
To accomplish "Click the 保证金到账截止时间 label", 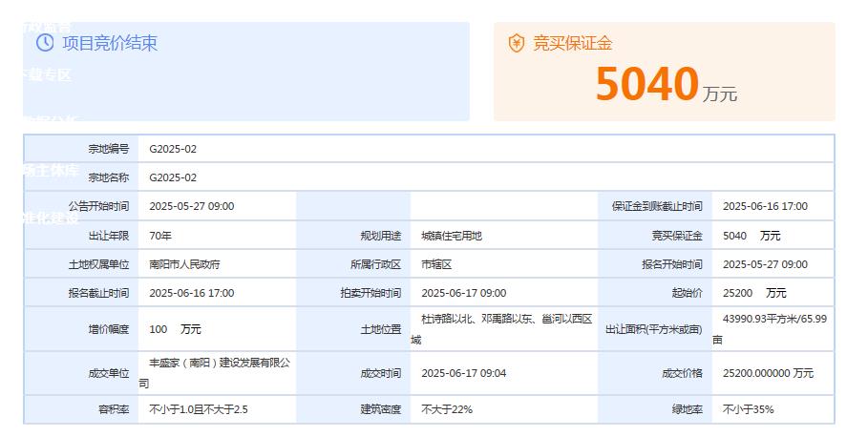I will pyautogui.click(x=657, y=206).
